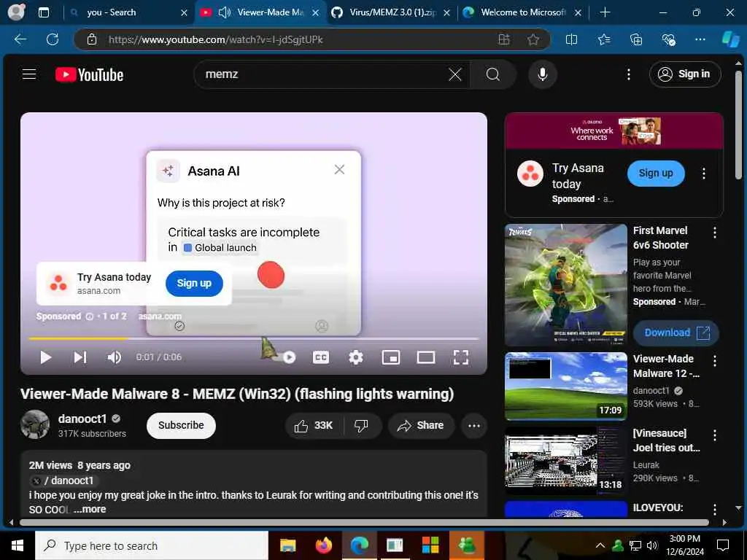Screen dimensions: 747x560
Task: Toggle closed captions CC
Action: click(321, 357)
